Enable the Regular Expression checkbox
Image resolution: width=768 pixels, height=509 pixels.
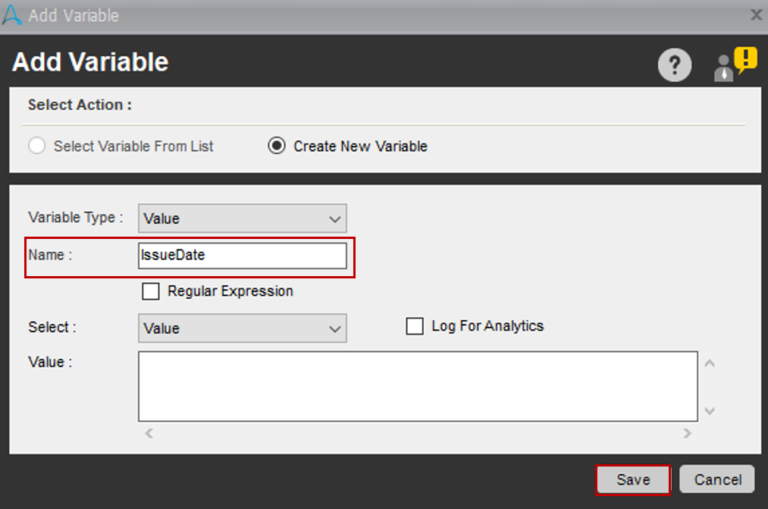(151, 291)
